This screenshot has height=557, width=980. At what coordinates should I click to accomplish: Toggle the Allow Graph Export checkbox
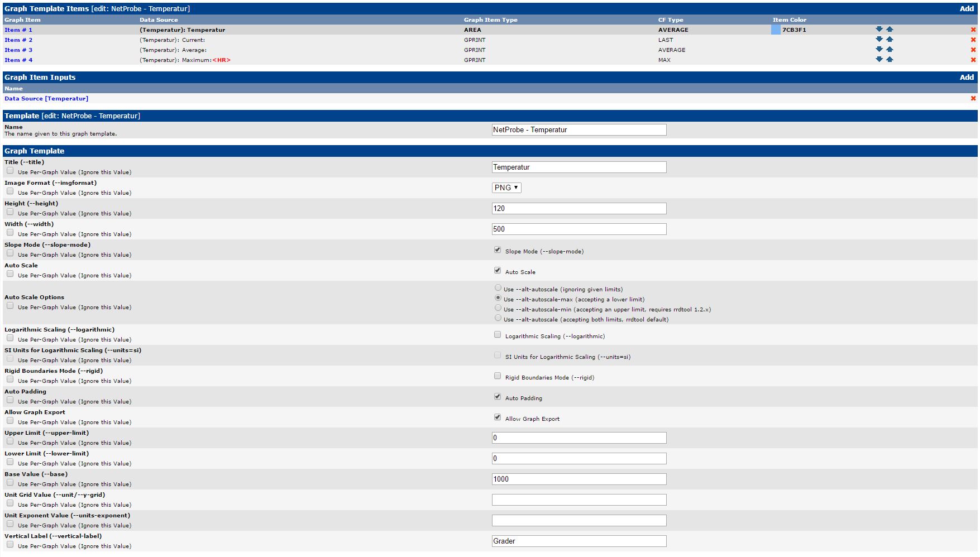(x=498, y=417)
